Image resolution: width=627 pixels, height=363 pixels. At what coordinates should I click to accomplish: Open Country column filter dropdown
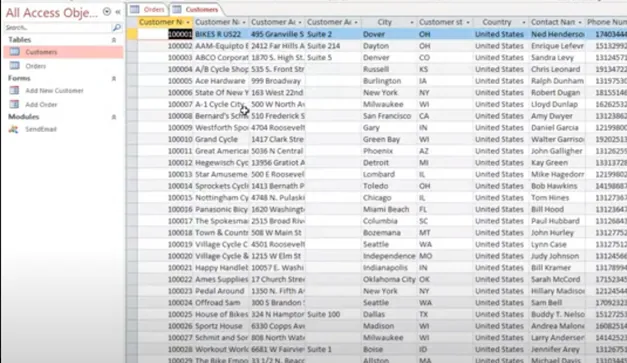524,22
